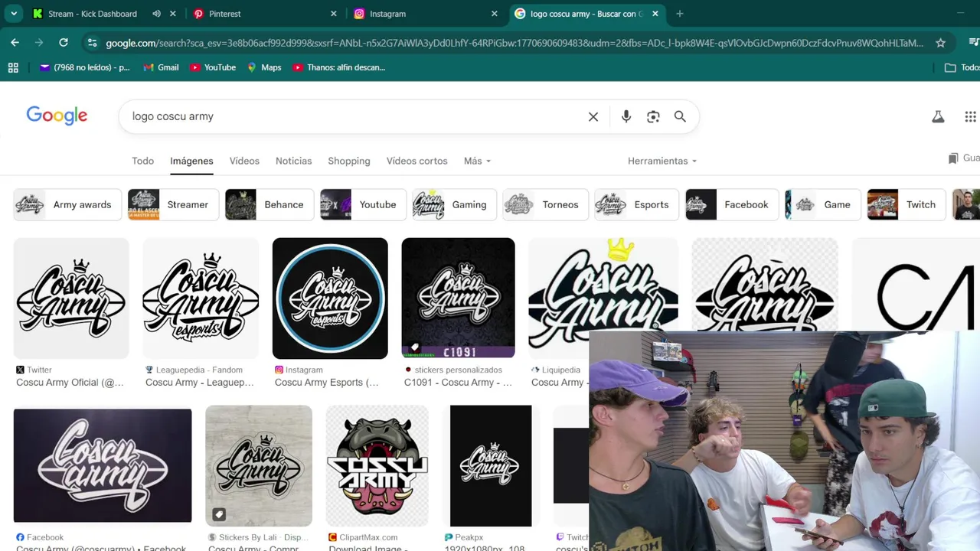The height and width of the screenshot is (551, 980).
Task: Open Google Lens image search icon
Action: click(653, 116)
